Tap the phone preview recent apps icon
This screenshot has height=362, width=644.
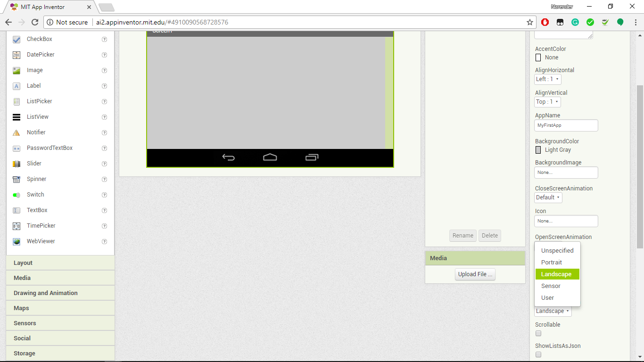point(312,157)
